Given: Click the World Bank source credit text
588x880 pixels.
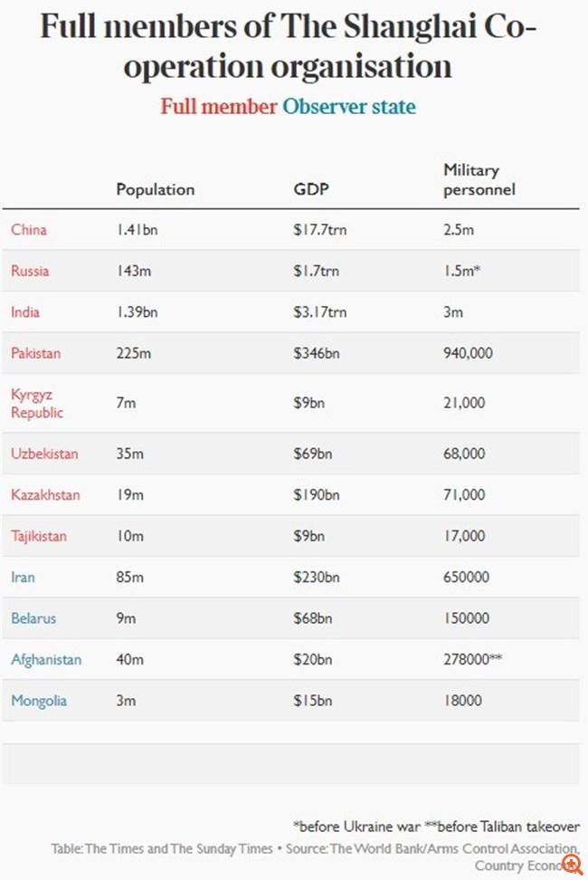Looking at the screenshot, I should pyautogui.click(x=452, y=848).
